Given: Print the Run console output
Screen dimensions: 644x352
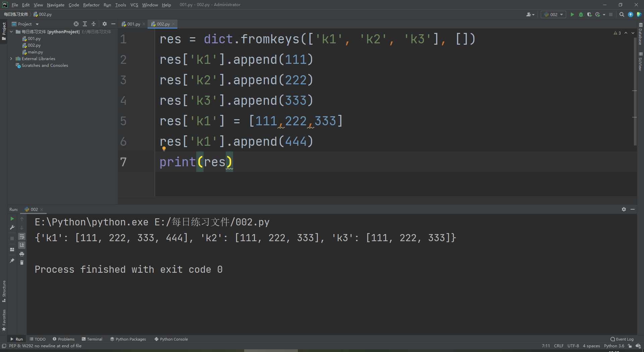Looking at the screenshot, I should (22, 254).
